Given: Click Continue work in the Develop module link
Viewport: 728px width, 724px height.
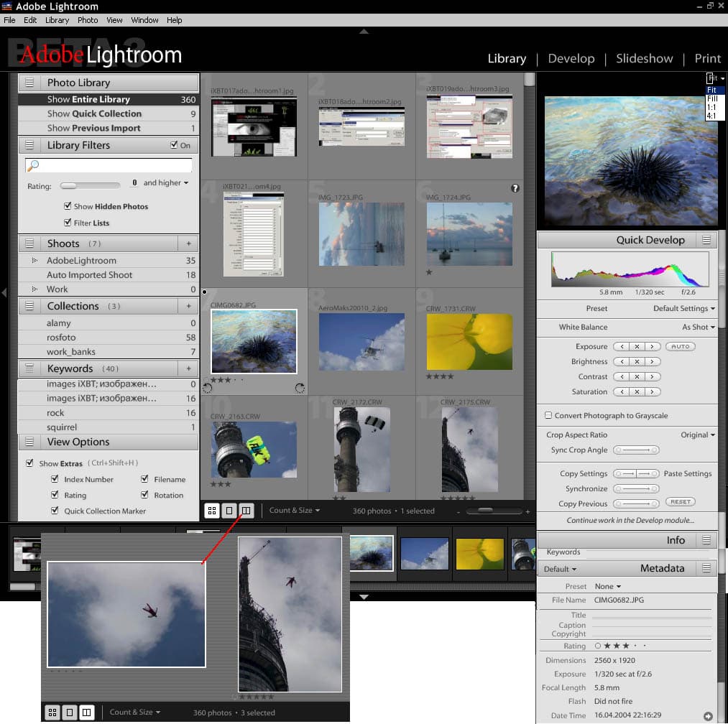Looking at the screenshot, I should (x=630, y=520).
